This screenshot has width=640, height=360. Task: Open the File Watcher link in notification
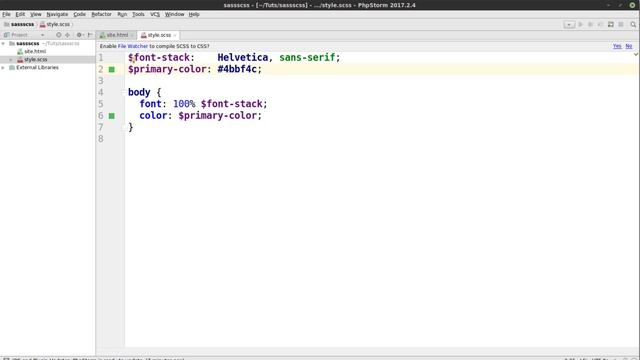coord(133,46)
